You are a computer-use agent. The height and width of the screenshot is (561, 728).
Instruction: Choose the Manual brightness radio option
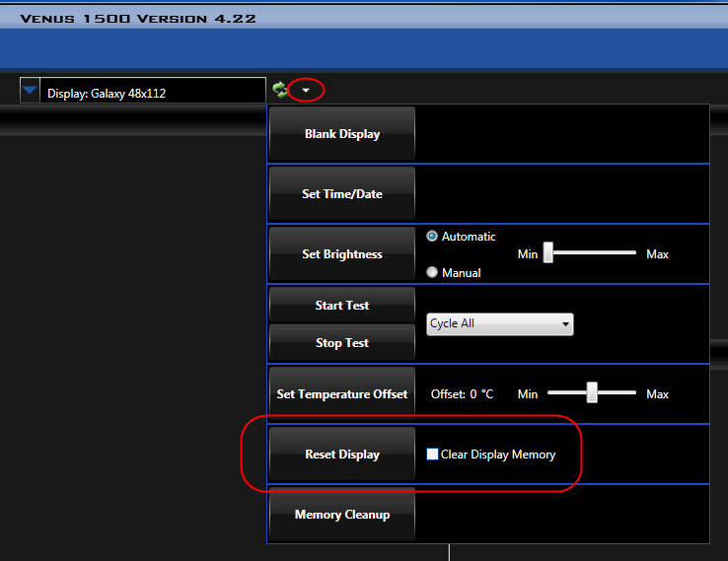pos(432,273)
